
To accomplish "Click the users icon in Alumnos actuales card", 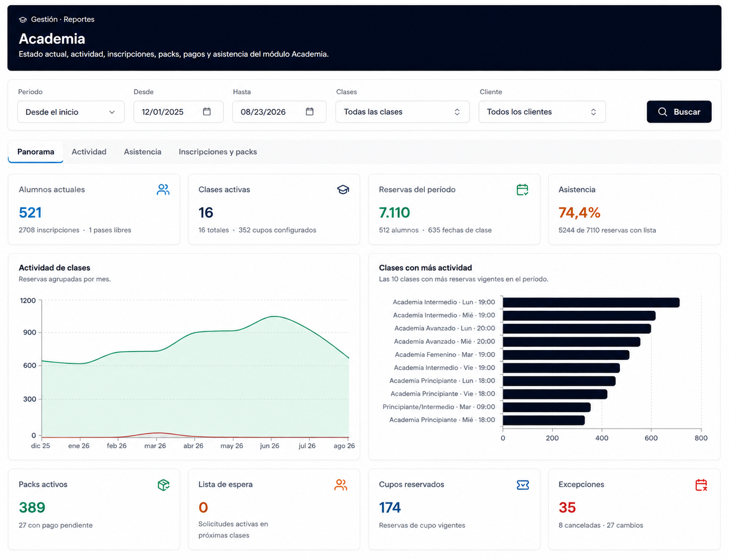I will [163, 190].
